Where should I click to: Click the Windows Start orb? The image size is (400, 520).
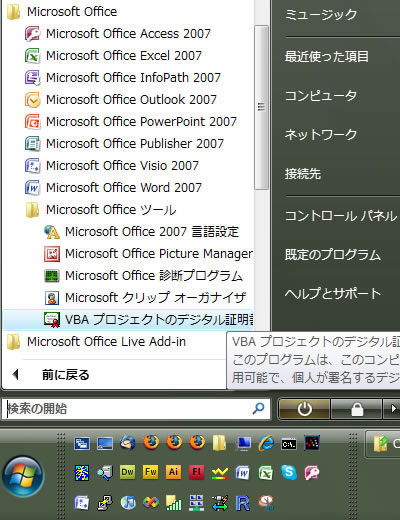click(23, 477)
